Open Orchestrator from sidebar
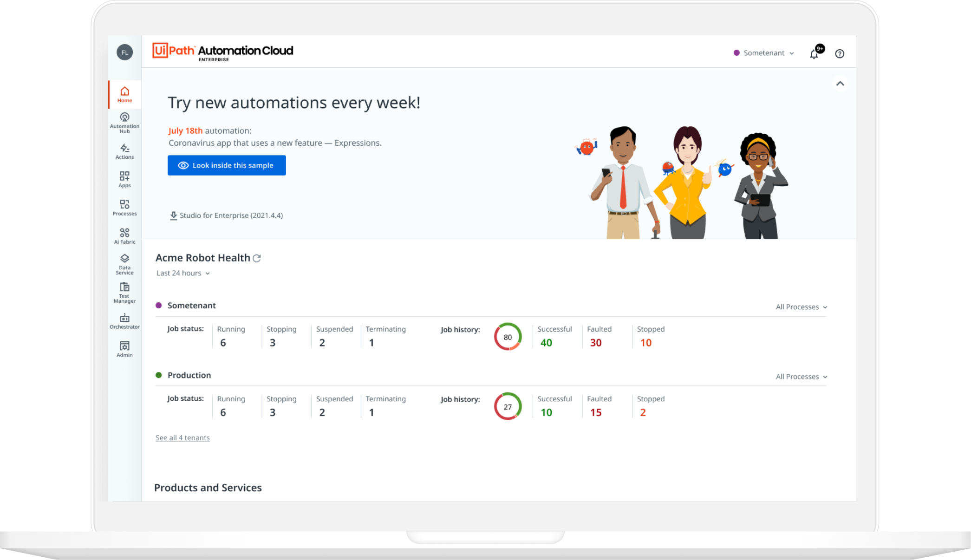Viewport: 971px width, 560px height. tap(124, 321)
